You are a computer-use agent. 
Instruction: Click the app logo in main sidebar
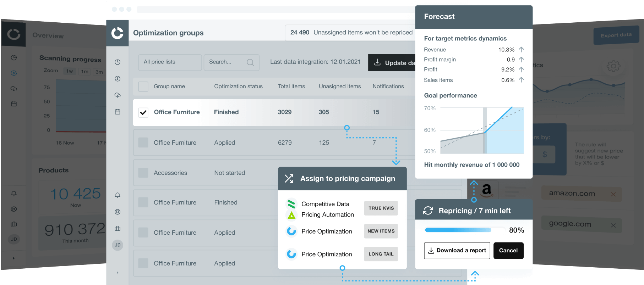point(118,33)
